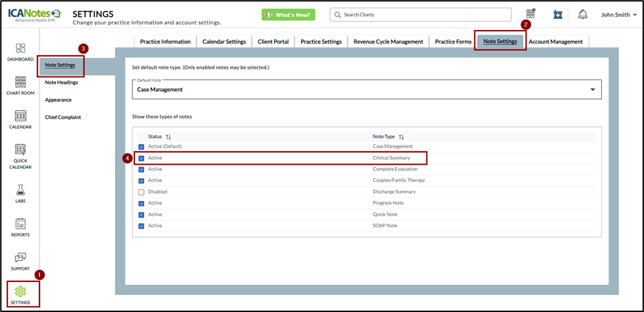The image size is (644, 312).
Task: Switch to the Revenue Cycle Management tab
Action: [x=388, y=42]
